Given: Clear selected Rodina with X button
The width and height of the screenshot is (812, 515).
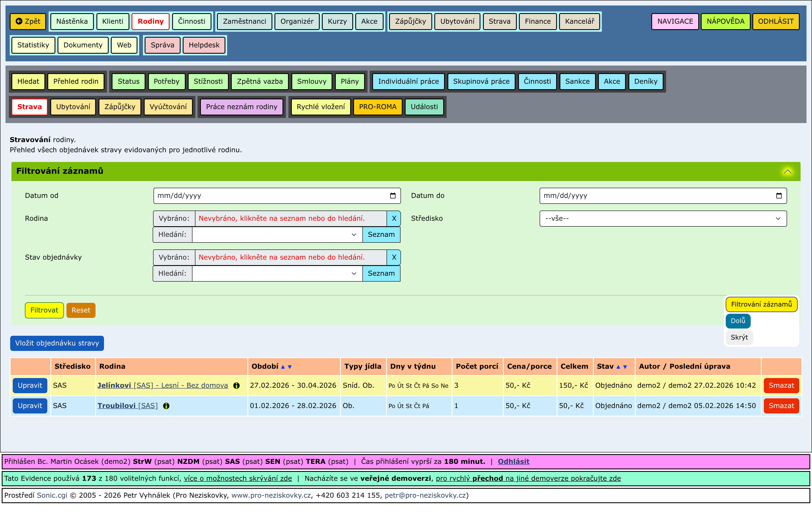Looking at the screenshot, I should pyautogui.click(x=394, y=218).
